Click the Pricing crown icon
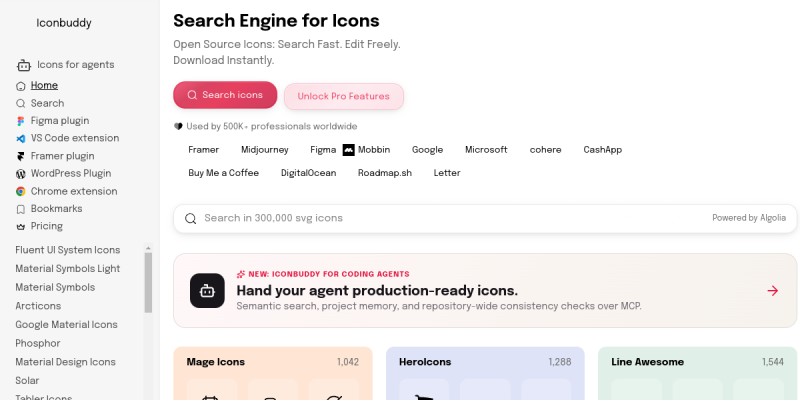The height and width of the screenshot is (400, 800). point(20,227)
